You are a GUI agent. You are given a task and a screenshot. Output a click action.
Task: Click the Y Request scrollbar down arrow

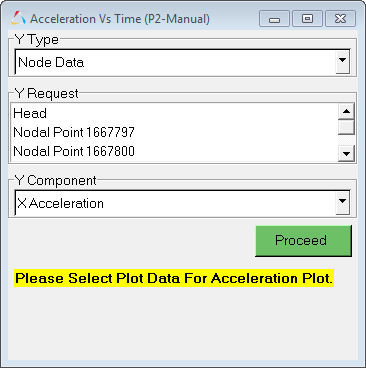[x=346, y=154]
